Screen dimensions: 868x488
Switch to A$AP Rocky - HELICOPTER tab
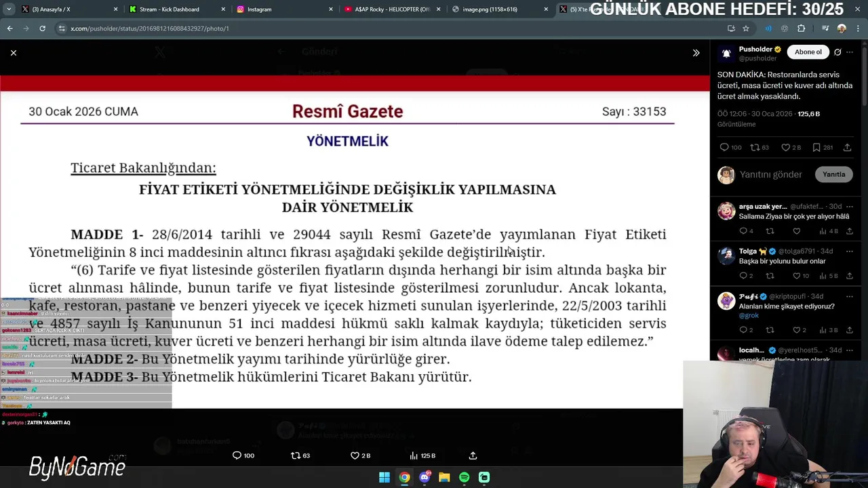point(393,9)
